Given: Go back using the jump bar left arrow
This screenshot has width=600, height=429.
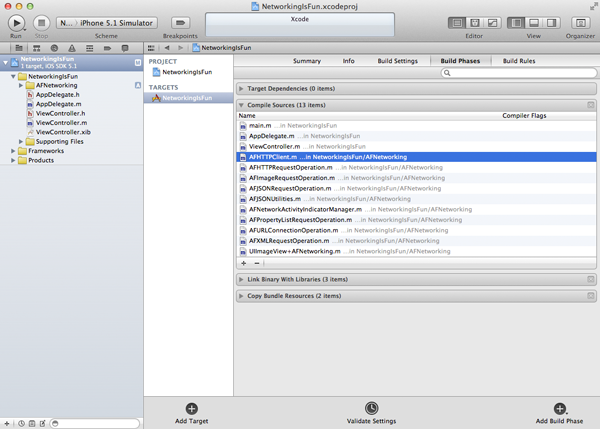Looking at the screenshot, I should [167, 48].
